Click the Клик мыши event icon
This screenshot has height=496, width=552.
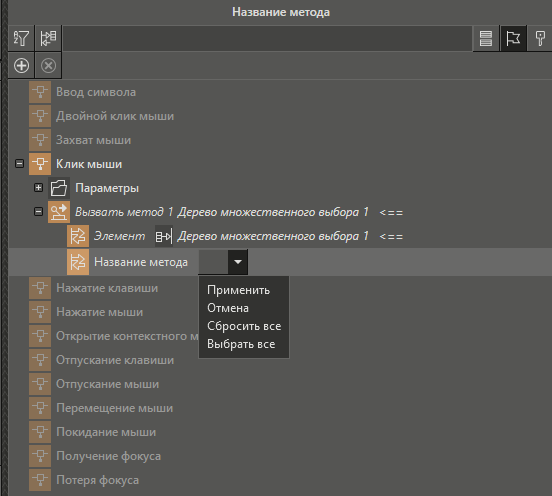(40, 164)
